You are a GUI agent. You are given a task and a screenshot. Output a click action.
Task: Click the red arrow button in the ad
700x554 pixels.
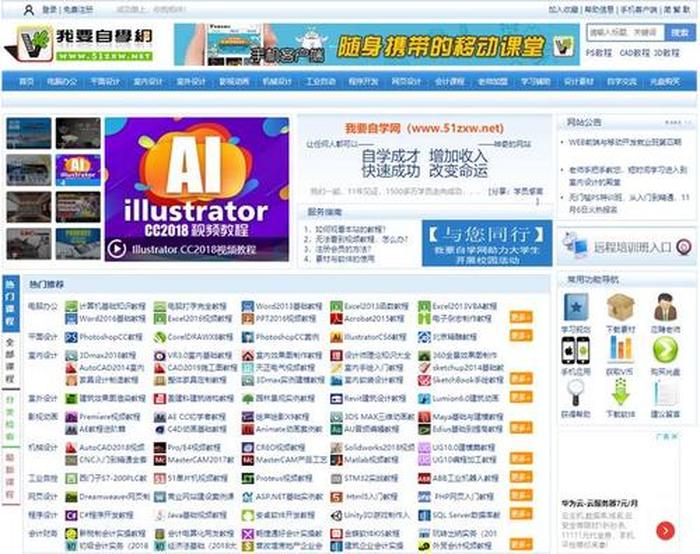(665, 530)
